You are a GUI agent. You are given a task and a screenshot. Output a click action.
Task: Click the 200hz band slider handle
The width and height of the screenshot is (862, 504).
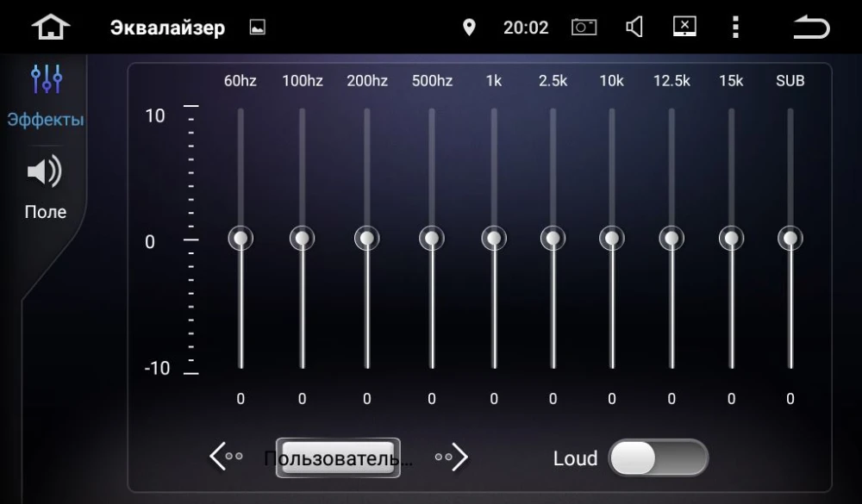[367, 239]
